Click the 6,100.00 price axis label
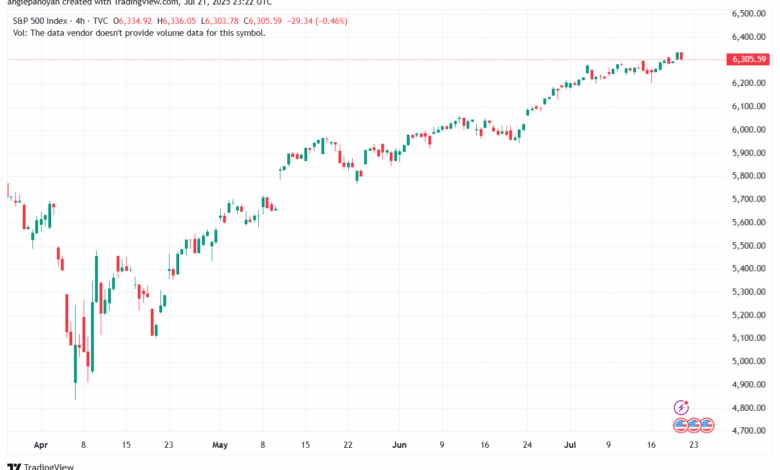This screenshot has height=470, width=780. (x=749, y=106)
